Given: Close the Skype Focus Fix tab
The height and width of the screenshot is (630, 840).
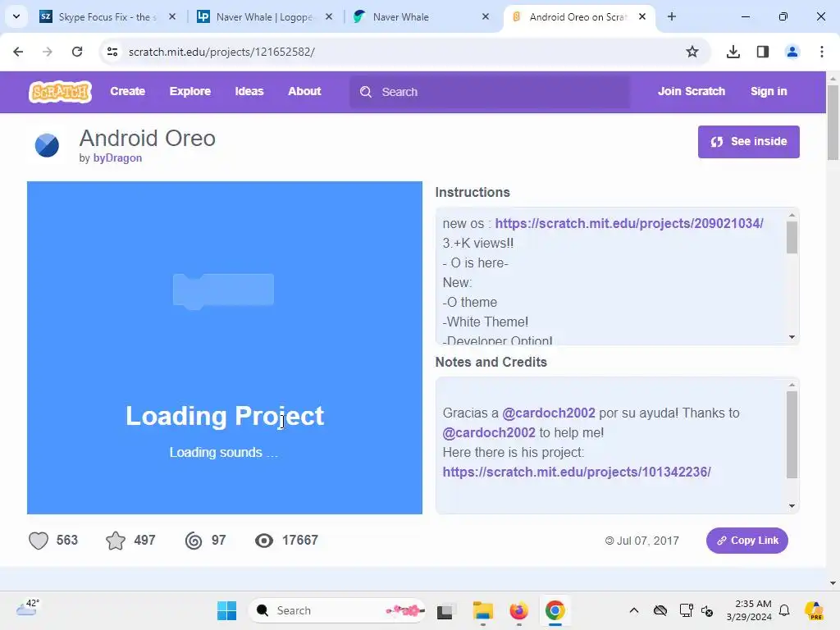Looking at the screenshot, I should [172, 16].
